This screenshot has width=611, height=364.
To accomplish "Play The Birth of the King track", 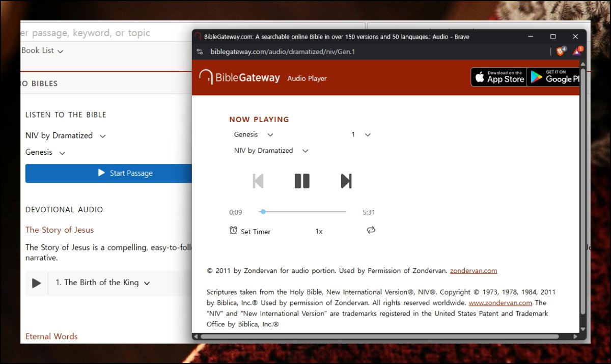I will (x=36, y=283).
